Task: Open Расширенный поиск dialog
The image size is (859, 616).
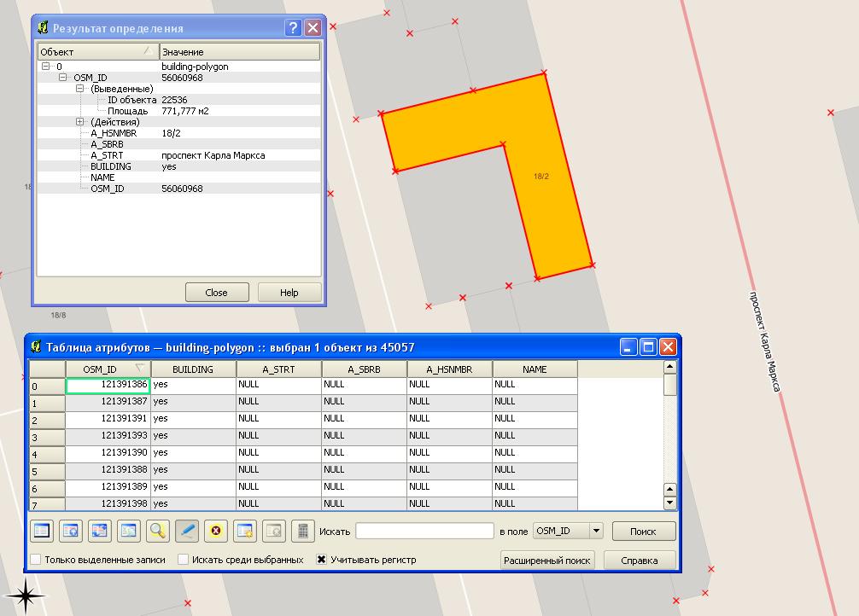Action: (x=547, y=561)
